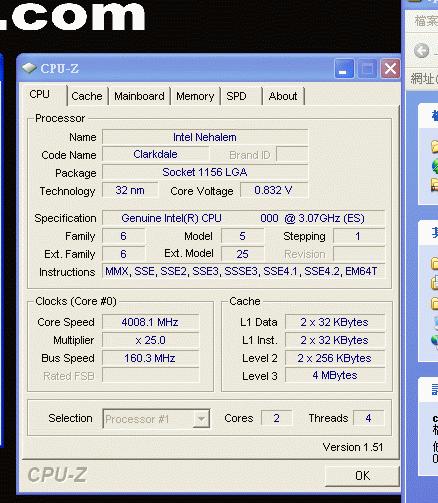Minimize the CPU-Z window

coord(344,69)
